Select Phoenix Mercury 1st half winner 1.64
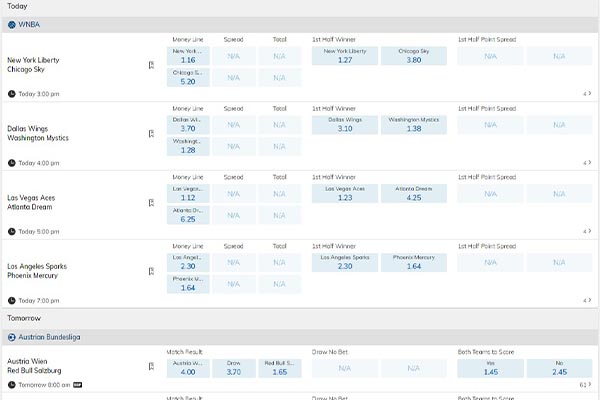600x400 pixels. [x=414, y=262]
